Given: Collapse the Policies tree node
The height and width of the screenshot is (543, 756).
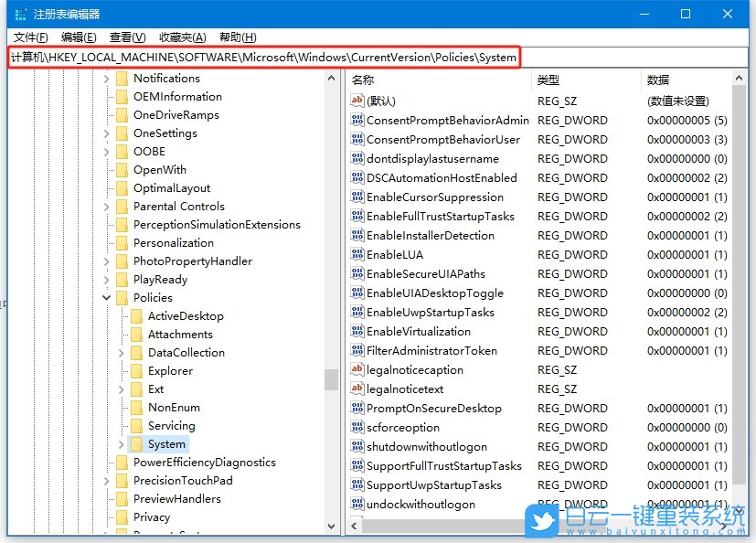Looking at the screenshot, I should click(107, 297).
